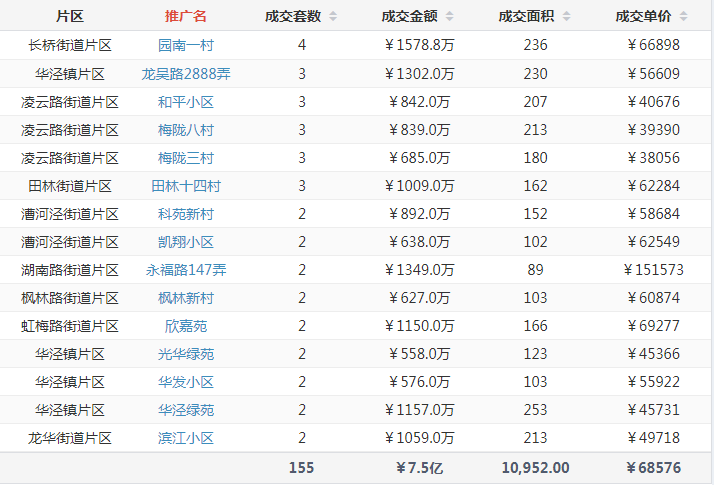Click unit price ¥58684

coord(653,214)
